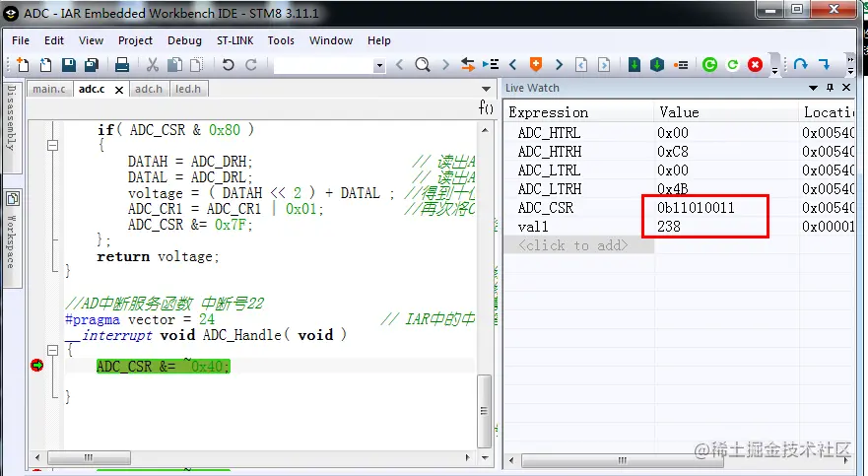Redo the last undone edit
The image size is (868, 476).
[x=251, y=65]
